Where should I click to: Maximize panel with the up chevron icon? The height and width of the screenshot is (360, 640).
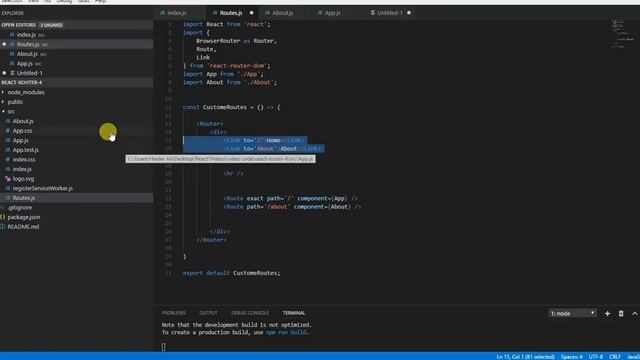click(x=635, y=313)
